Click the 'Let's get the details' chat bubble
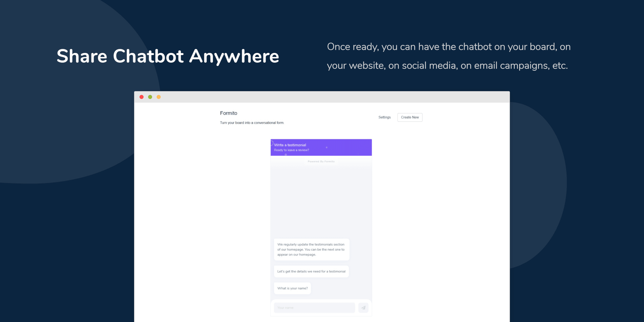 coord(311,271)
